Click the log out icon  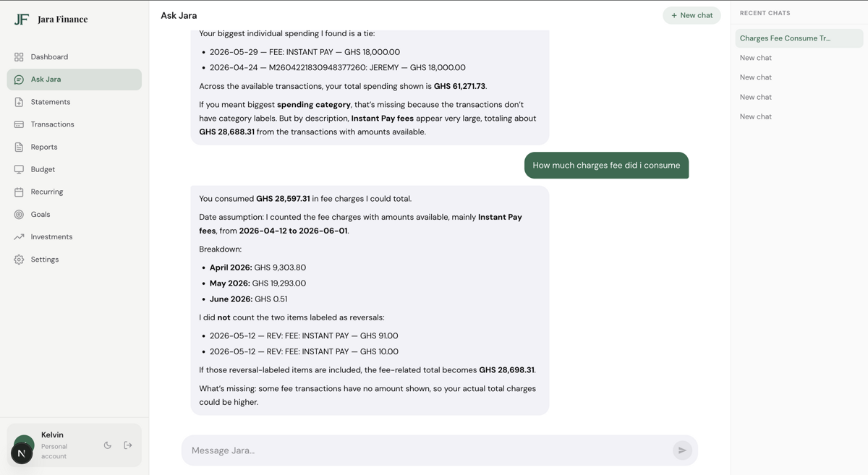[128, 445]
